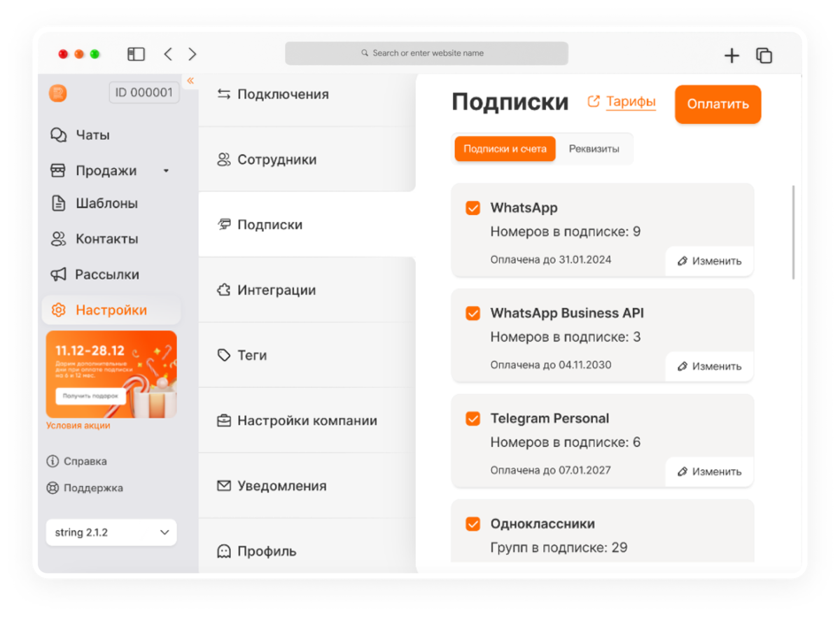840x617 pixels.
Task: Click the Оплатить button
Action: click(717, 104)
